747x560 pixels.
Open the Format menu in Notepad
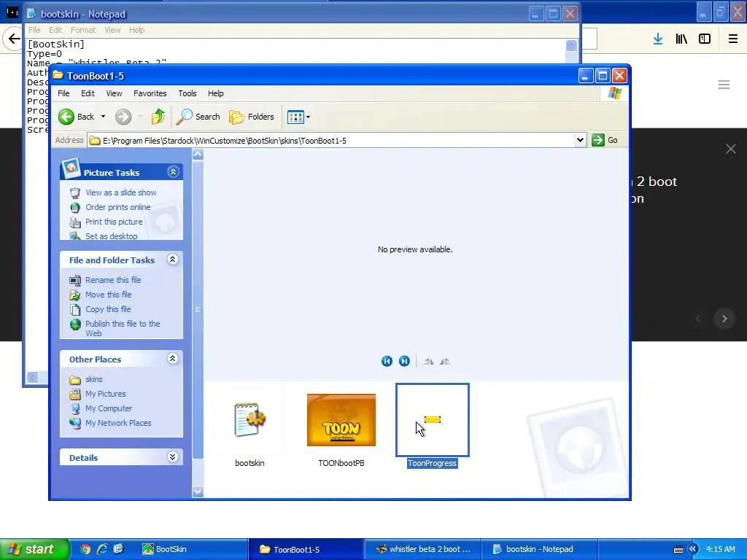(x=83, y=30)
